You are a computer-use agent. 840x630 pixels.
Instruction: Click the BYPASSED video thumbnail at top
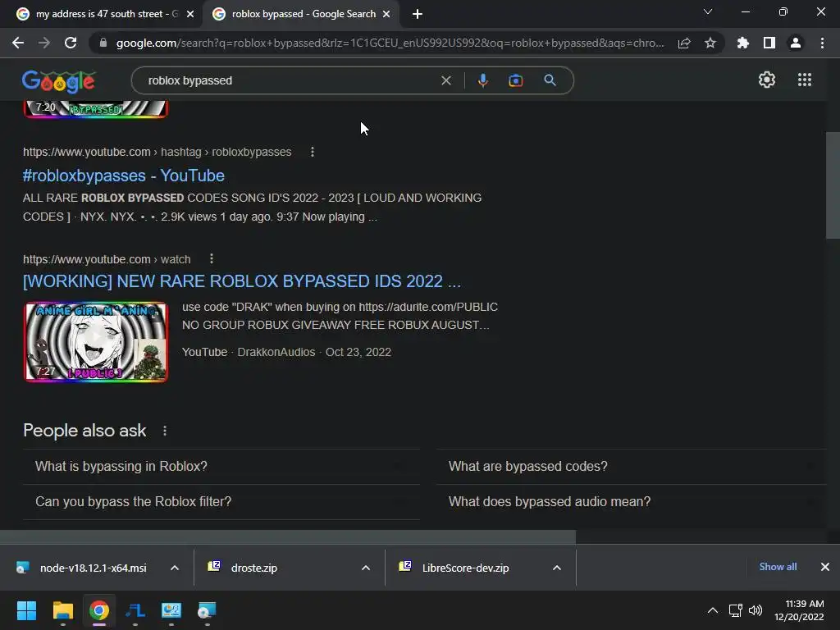point(96,109)
